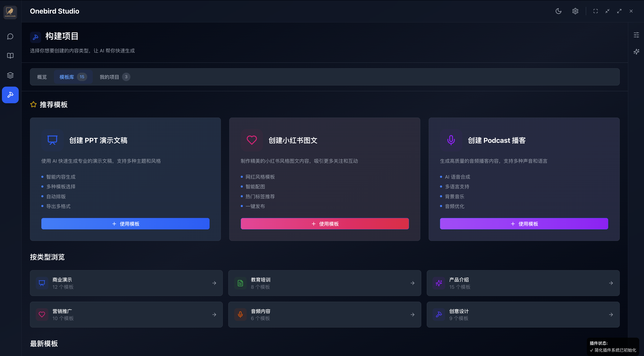Select the layers icon in the sidebar
Viewport: 644px width, 356px height.
(10, 75)
